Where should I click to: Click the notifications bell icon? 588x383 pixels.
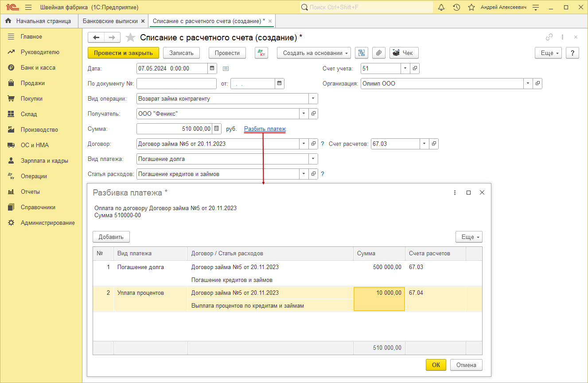point(441,8)
